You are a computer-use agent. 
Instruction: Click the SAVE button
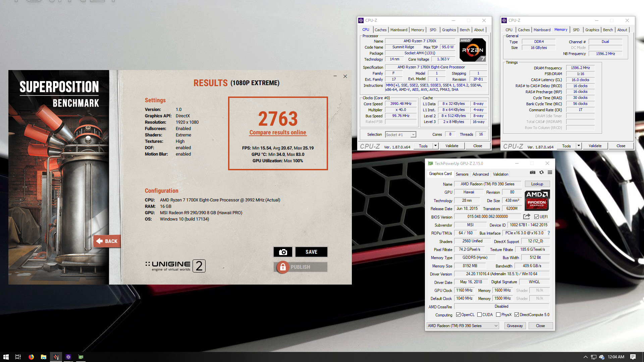coord(311,252)
